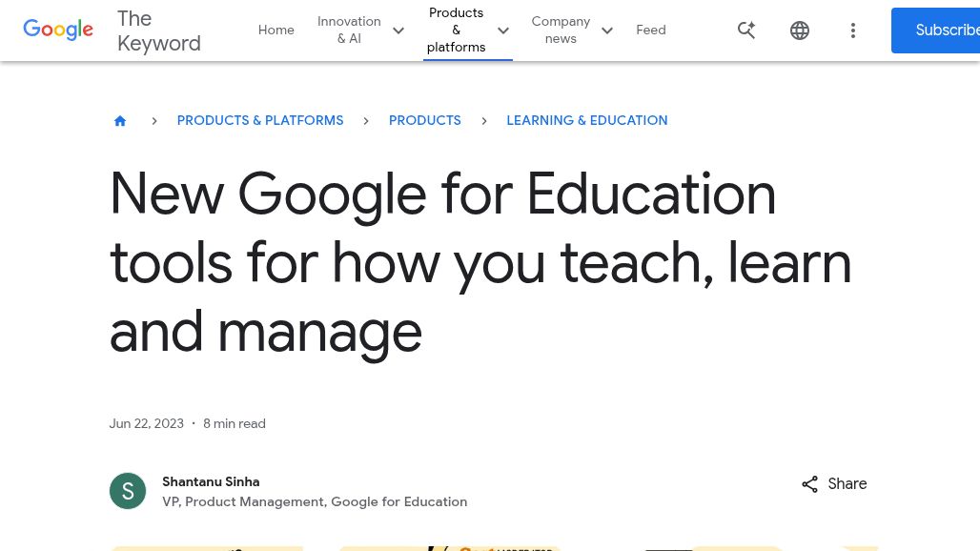Follow the PRODUCTS breadcrumb link
Screen dimensions: 980x551
click(424, 121)
